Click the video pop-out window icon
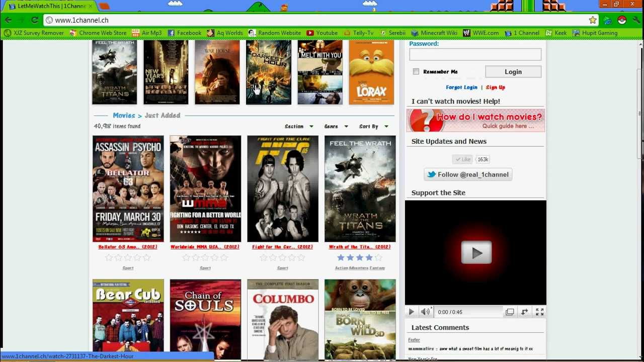 [510, 312]
